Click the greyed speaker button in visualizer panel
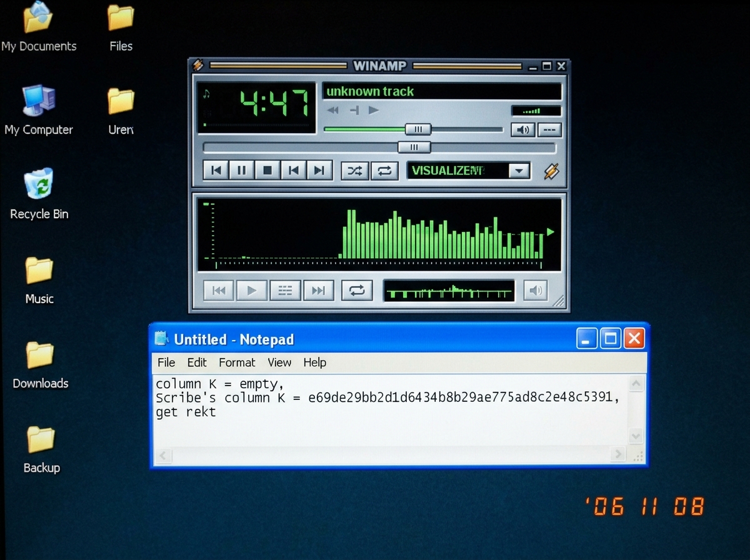 536,290
